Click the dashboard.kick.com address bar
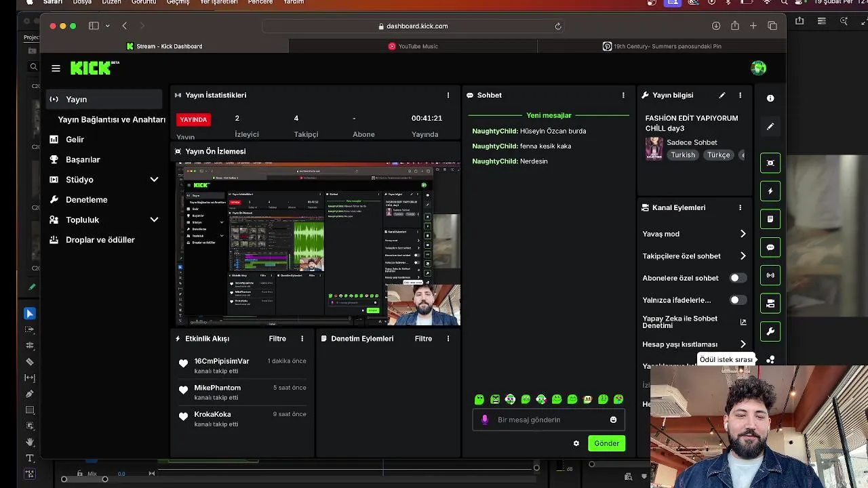Image resolution: width=868 pixels, height=488 pixels. click(414, 26)
